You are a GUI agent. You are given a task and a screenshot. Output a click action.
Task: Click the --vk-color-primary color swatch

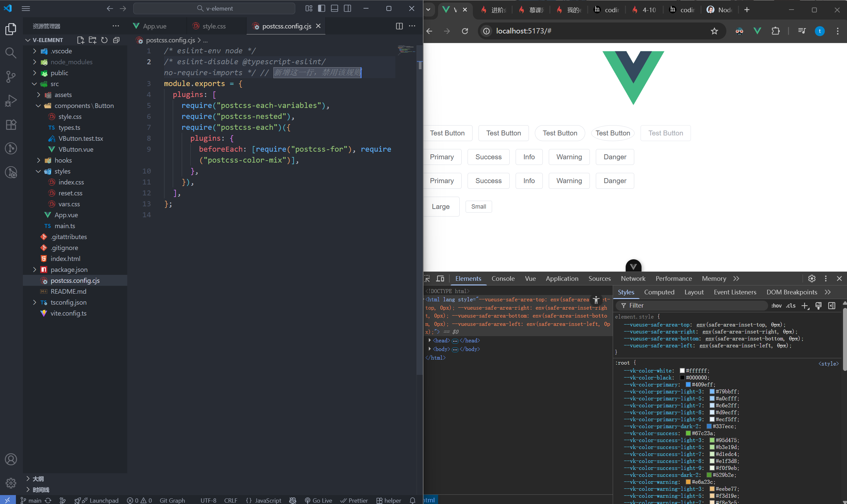coord(688,384)
